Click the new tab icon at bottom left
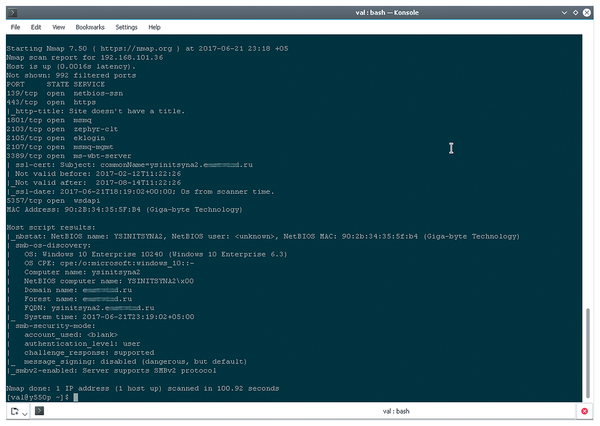The height and width of the screenshot is (426, 600). [x=15, y=411]
